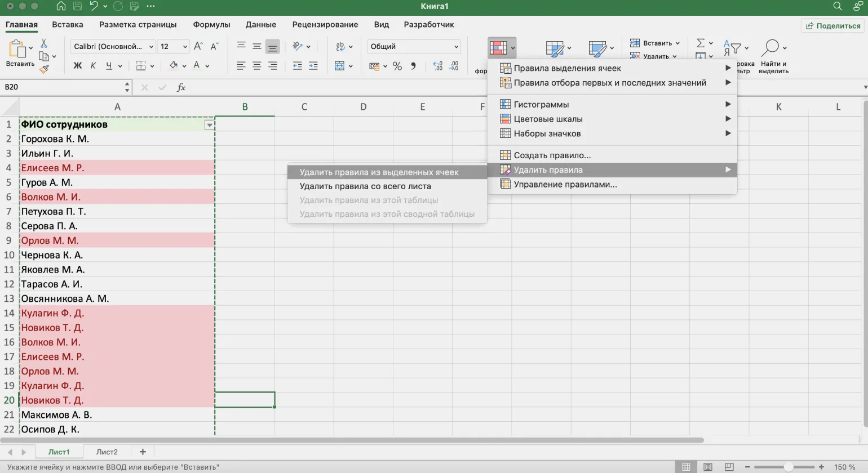Click the Find and Select magnifier icon
Screen dimensions: 868x473
tap(770, 48)
